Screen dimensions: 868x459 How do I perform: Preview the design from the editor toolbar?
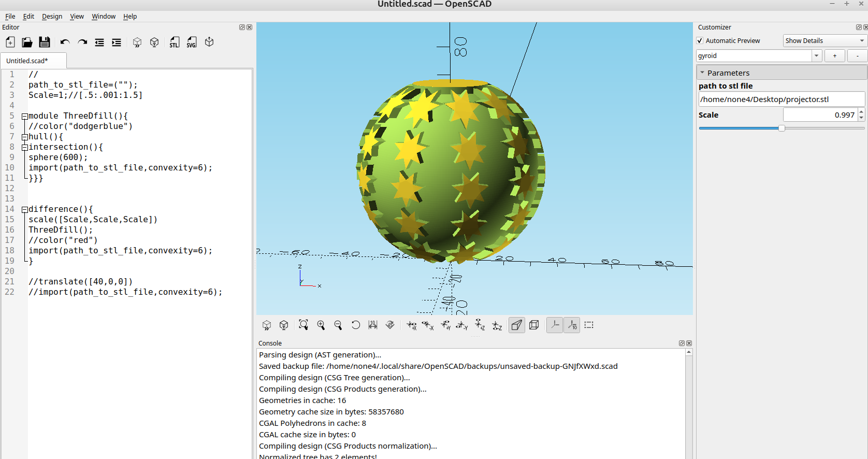coord(137,42)
